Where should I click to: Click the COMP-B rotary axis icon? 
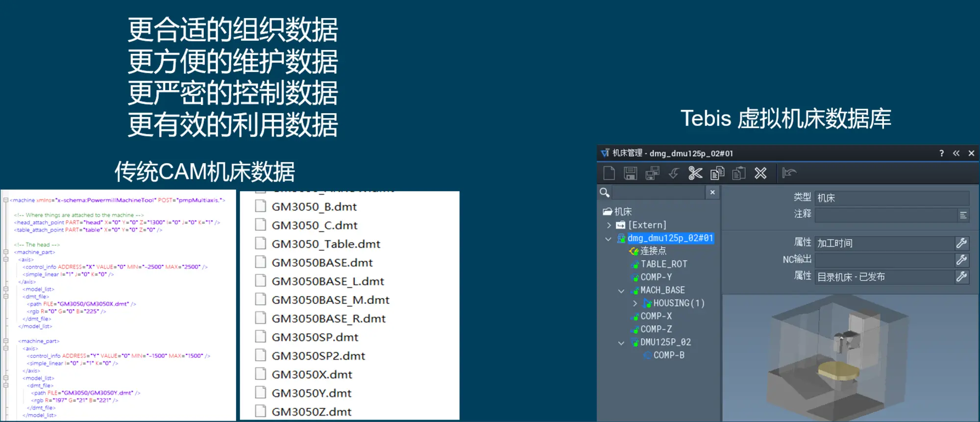[647, 355]
